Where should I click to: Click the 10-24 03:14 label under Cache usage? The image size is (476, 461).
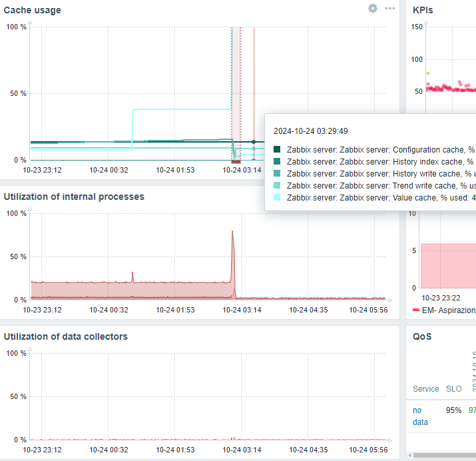pos(242,170)
